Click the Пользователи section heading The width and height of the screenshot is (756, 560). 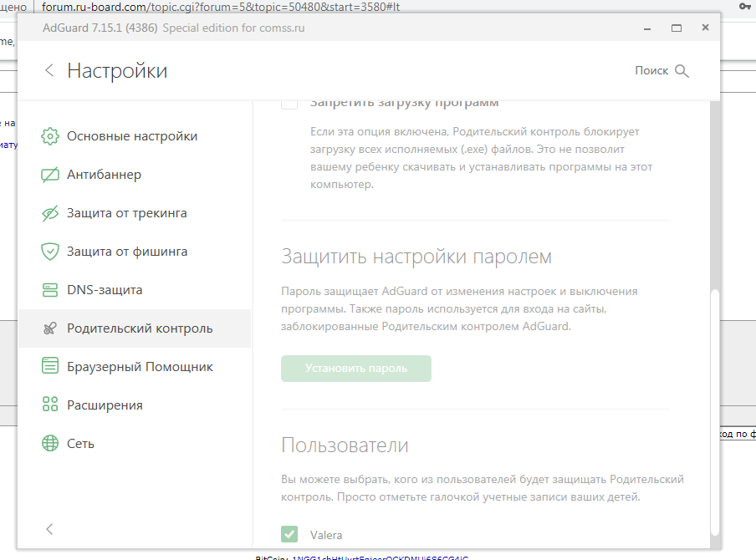345,445
